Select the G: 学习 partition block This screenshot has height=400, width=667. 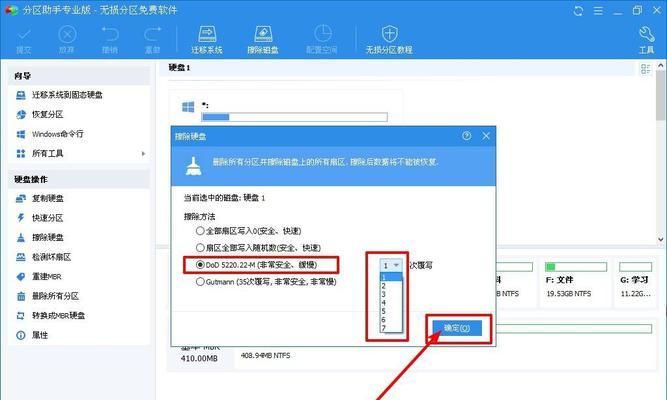[636, 281]
